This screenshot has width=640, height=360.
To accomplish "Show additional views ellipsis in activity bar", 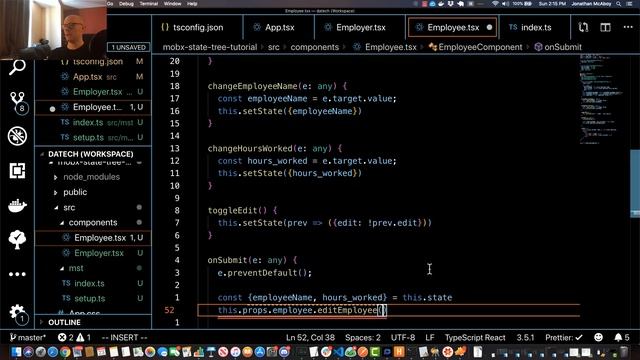I will [x=17, y=274].
